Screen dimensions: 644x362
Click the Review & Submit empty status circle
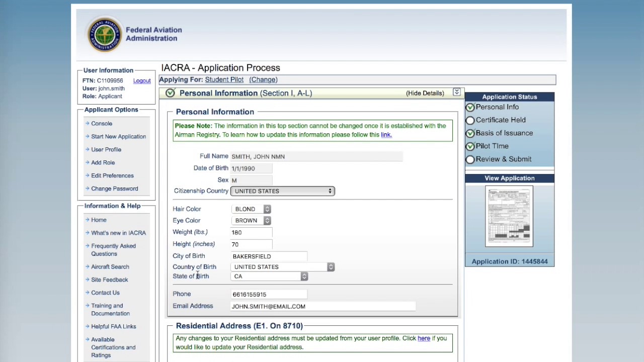tap(470, 159)
